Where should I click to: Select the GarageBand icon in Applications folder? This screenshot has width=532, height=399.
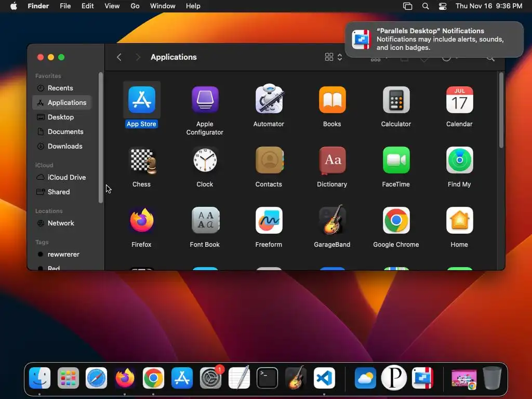click(x=332, y=220)
